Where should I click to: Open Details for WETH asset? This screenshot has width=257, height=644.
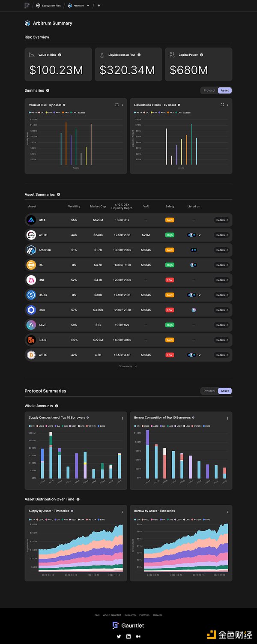(222, 235)
